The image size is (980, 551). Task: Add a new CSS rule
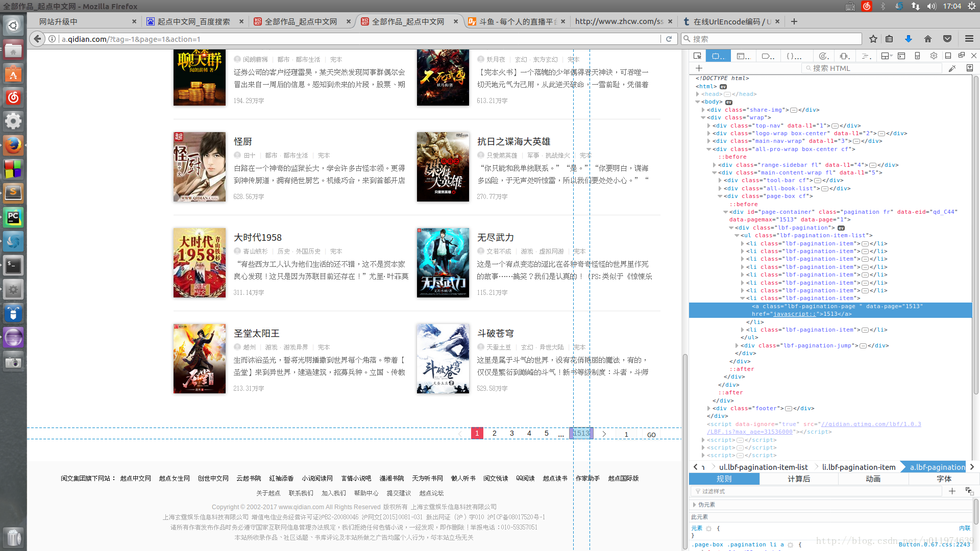coord(951,491)
